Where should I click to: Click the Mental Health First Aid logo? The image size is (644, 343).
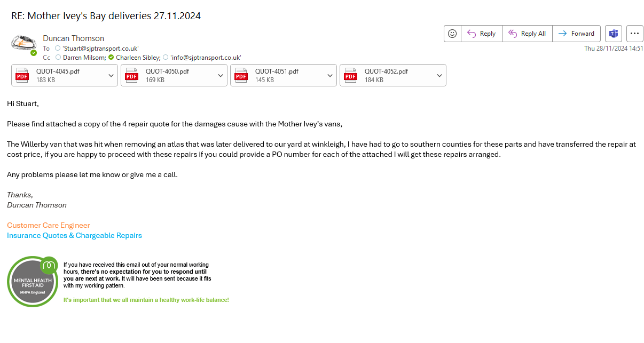click(33, 281)
